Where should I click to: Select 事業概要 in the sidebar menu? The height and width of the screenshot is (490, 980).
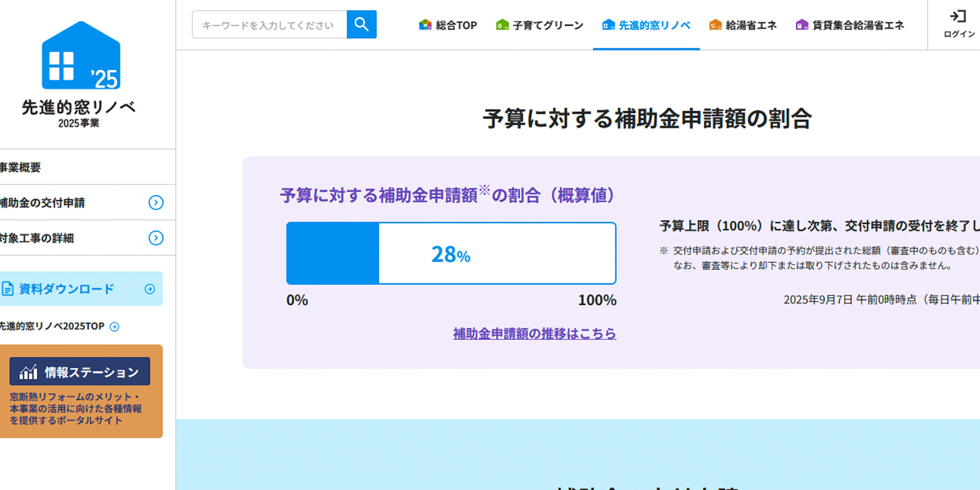point(20,167)
